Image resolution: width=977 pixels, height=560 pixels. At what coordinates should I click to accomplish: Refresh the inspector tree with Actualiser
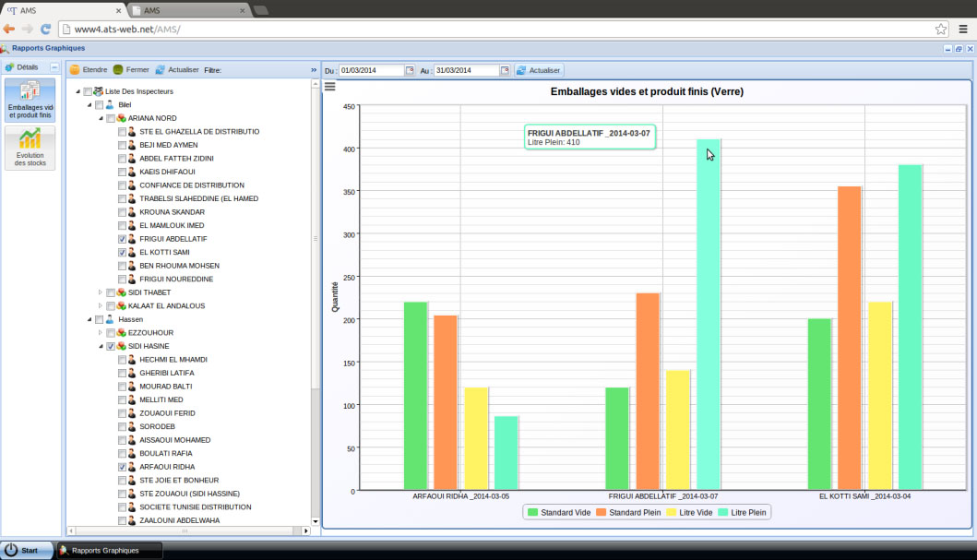pyautogui.click(x=161, y=69)
